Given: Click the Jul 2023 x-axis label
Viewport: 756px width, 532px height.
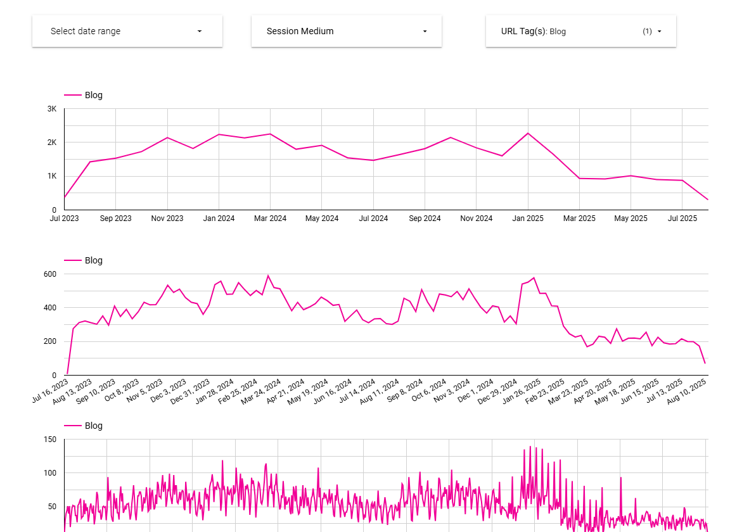Looking at the screenshot, I should point(65,218).
